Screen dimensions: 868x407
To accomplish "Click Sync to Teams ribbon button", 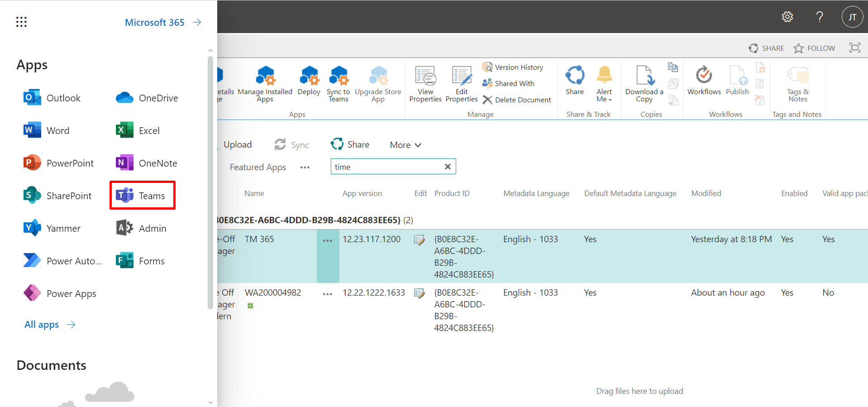I will point(339,84).
